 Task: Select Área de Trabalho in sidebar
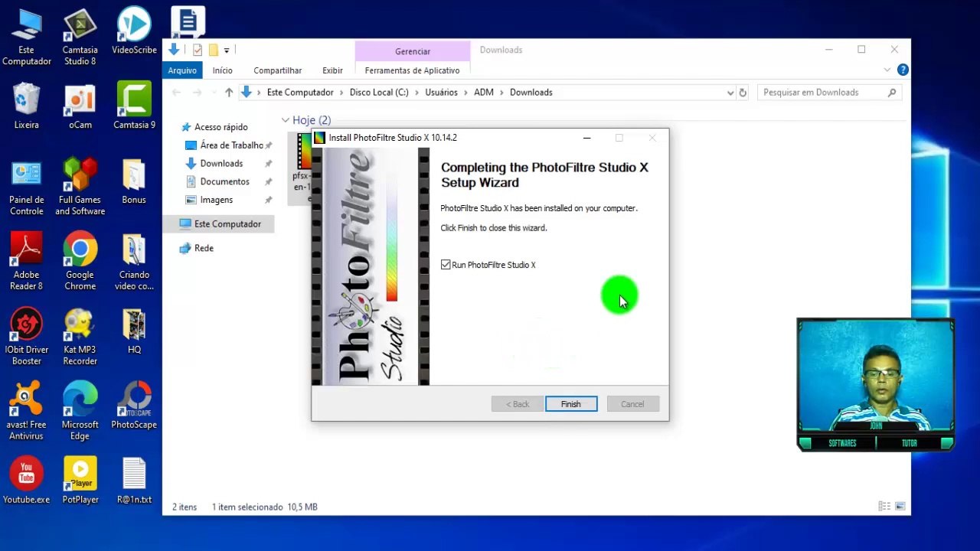(x=231, y=145)
